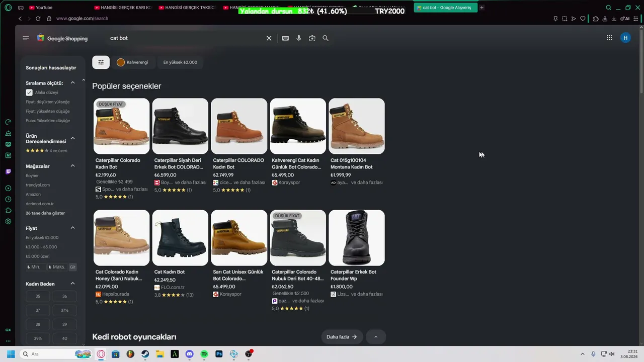This screenshot has width=644, height=362.
Task: Take a snapshot from the address bar
Action: [x=565, y=19]
